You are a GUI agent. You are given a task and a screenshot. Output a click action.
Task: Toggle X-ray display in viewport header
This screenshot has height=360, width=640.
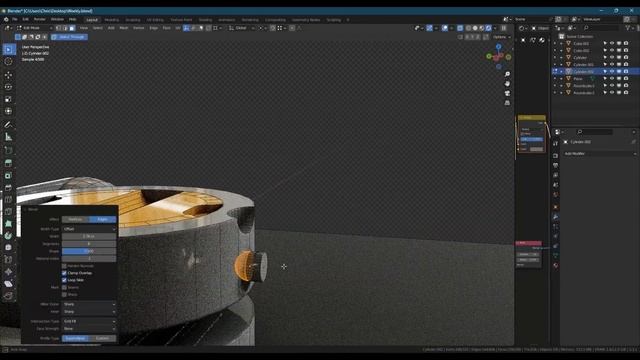click(460, 28)
